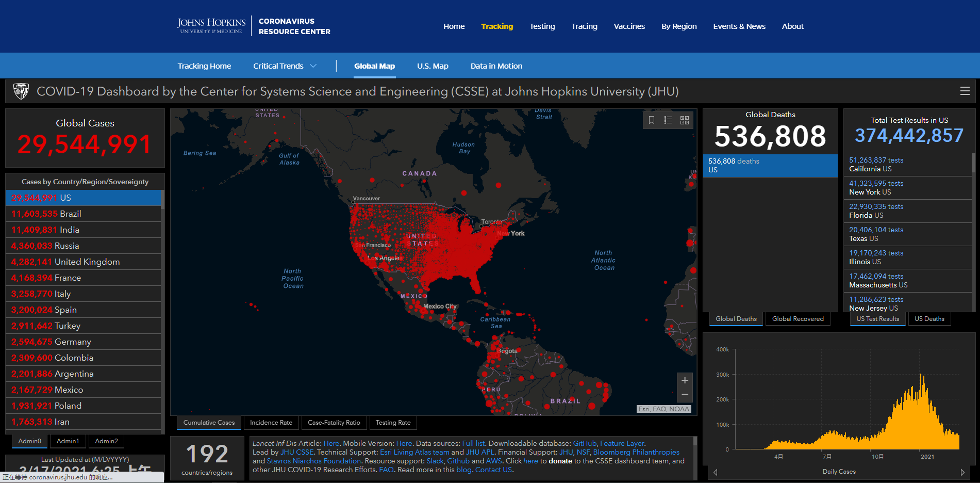The height and width of the screenshot is (483, 980).
Task: Open the About menu item
Action: (x=792, y=26)
